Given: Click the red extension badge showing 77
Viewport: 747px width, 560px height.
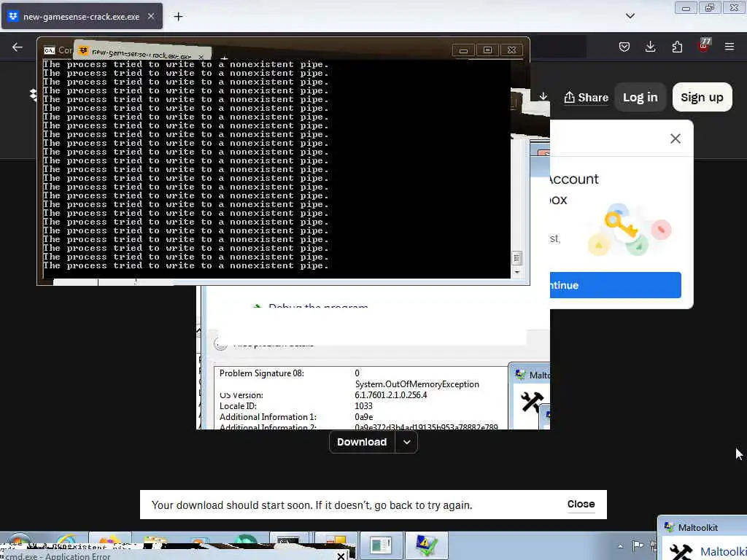Looking at the screenshot, I should tap(704, 45).
